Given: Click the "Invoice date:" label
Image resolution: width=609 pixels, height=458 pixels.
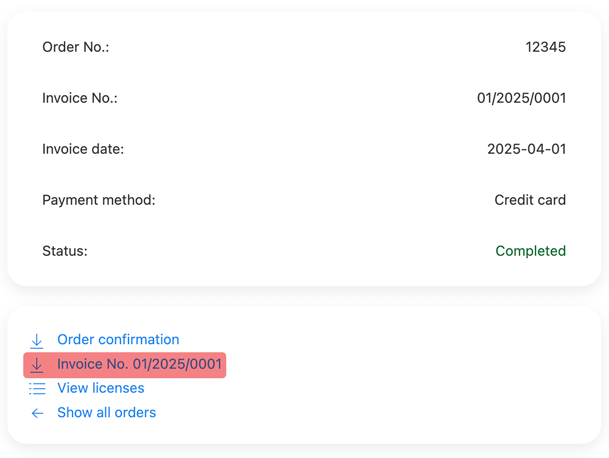Looking at the screenshot, I should coord(83,149).
